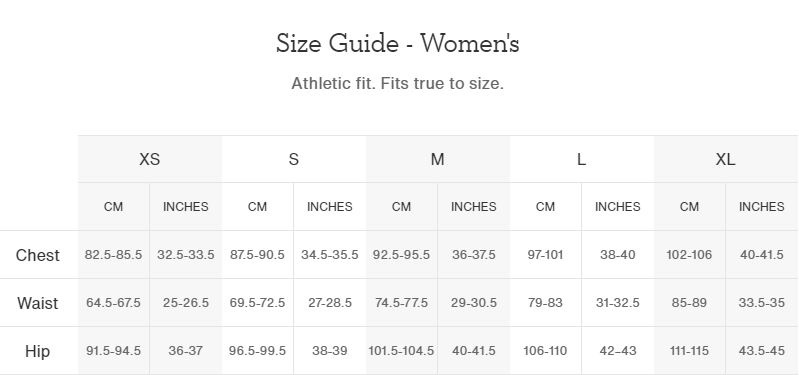Viewport: 799px width, 375px height.
Task: Click the M hip 101.5-104.5 cell
Action: point(402,351)
